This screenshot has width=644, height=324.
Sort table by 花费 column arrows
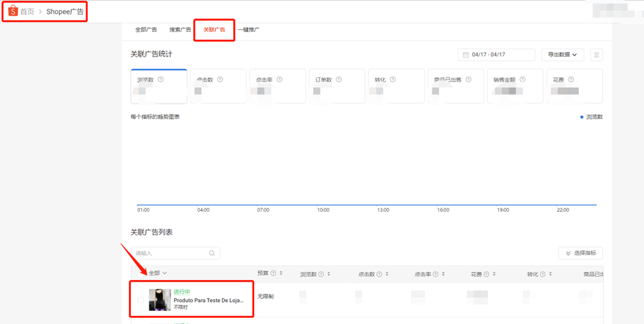(494, 274)
